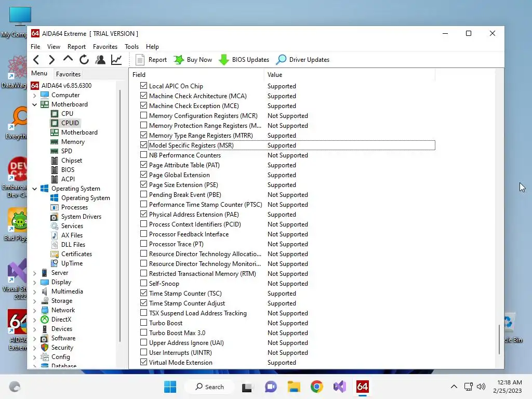Open Google Chrome from the taskbar
Screen dimensions: 532x399
(x=316, y=387)
